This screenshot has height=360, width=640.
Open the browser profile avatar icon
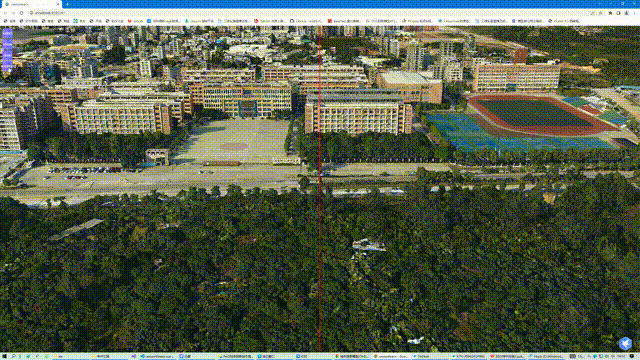click(627, 13)
